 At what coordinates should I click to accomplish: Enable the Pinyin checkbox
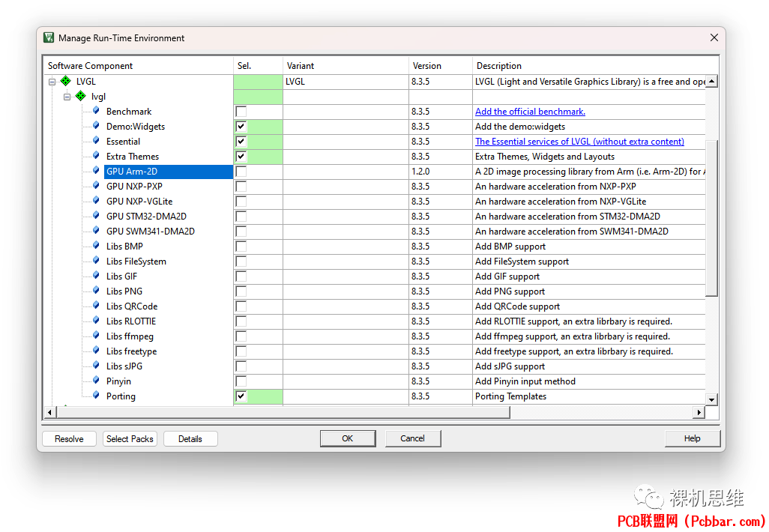(x=241, y=381)
